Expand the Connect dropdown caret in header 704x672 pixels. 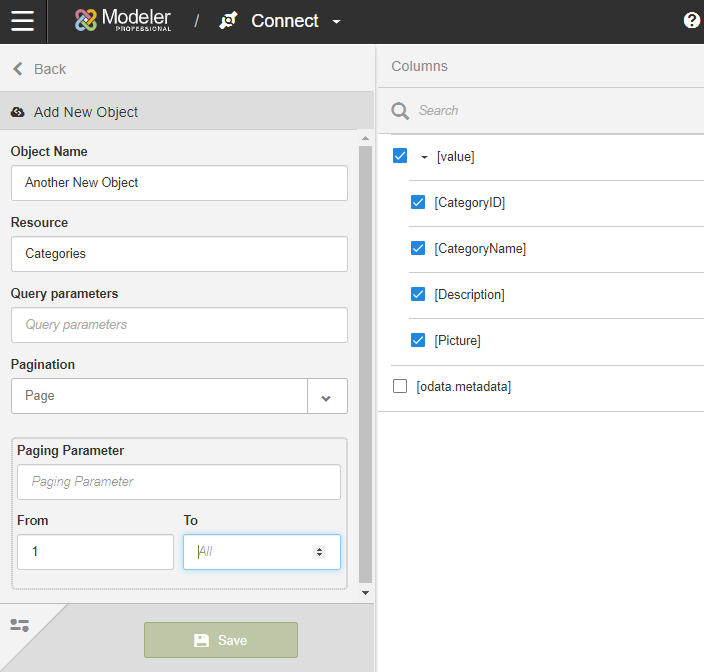coord(336,22)
